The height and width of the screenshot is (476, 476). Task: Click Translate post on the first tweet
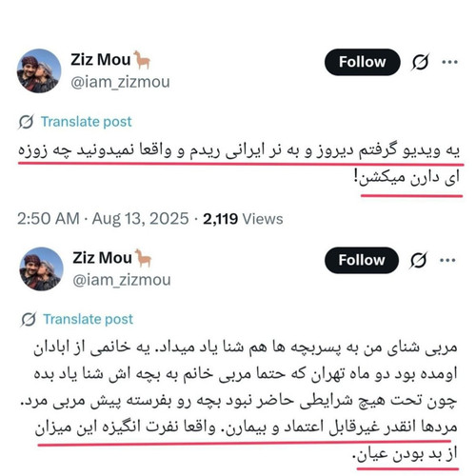click(87, 122)
